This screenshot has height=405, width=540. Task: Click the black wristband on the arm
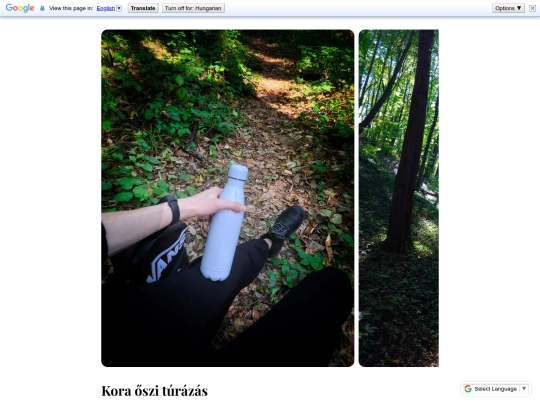(172, 209)
